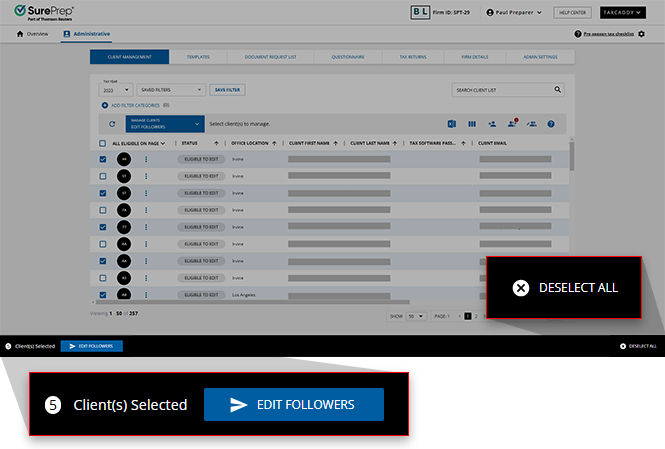Screen dimensions: 665x449
Task: Click the previous page arrow
Action: point(459,316)
